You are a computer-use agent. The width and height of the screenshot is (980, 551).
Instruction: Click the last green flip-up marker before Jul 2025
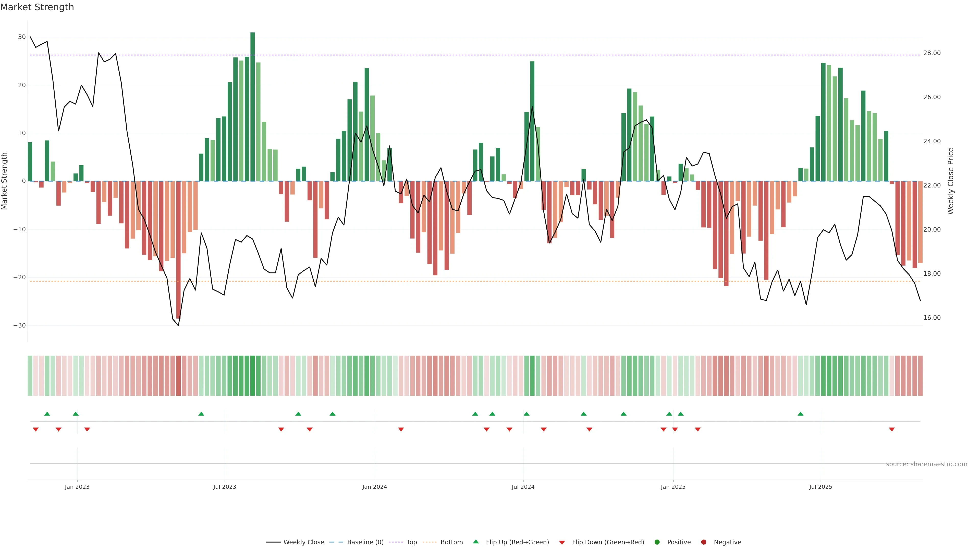(x=800, y=414)
